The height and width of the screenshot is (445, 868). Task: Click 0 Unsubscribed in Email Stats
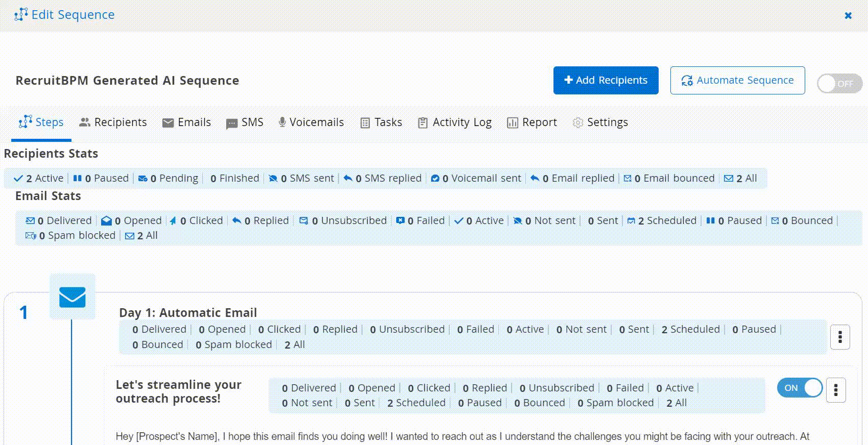(343, 221)
